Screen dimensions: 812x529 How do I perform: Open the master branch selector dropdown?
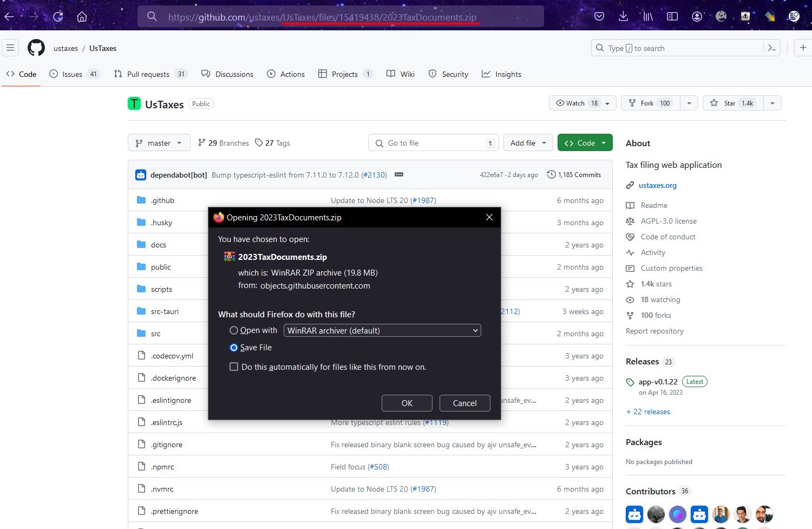coord(159,143)
